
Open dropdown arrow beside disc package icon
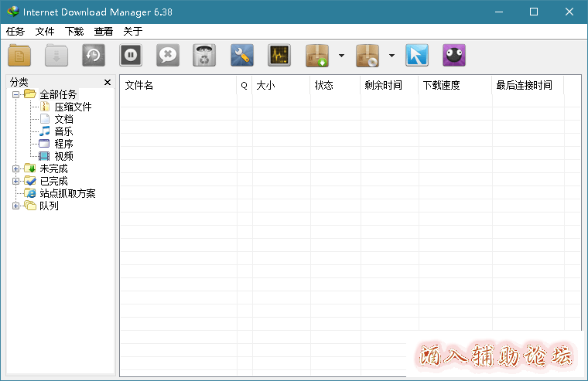(391, 56)
